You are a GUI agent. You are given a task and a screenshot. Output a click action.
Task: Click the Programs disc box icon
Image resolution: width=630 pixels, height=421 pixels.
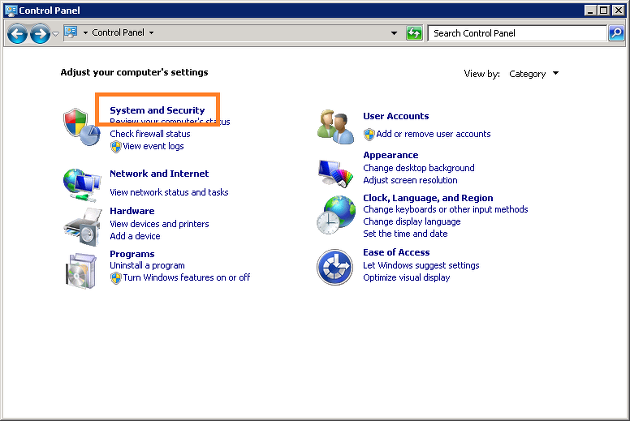tap(82, 270)
